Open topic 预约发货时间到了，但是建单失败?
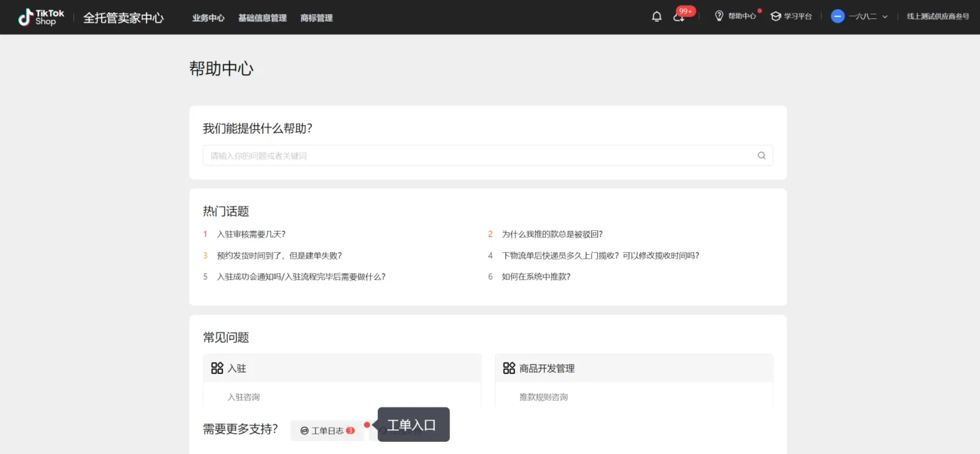Screen dimensions: 980x454 coord(279,255)
